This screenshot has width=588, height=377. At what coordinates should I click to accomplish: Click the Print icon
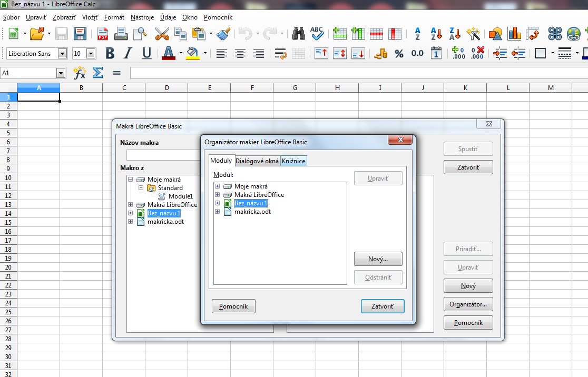point(121,34)
